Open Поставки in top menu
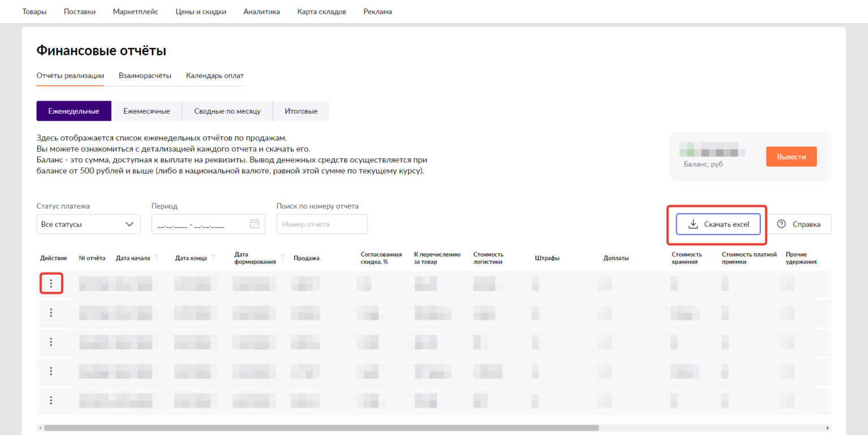Image resolution: width=868 pixels, height=435 pixels. pyautogui.click(x=80, y=11)
